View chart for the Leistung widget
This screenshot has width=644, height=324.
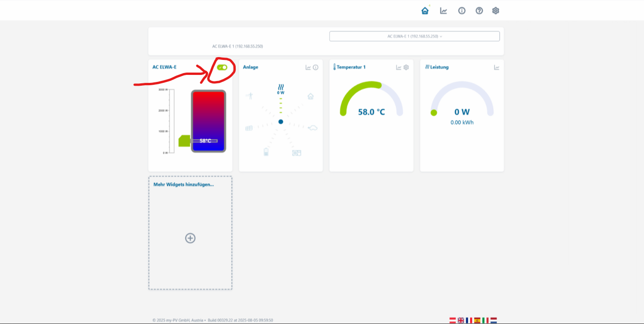[x=497, y=67]
